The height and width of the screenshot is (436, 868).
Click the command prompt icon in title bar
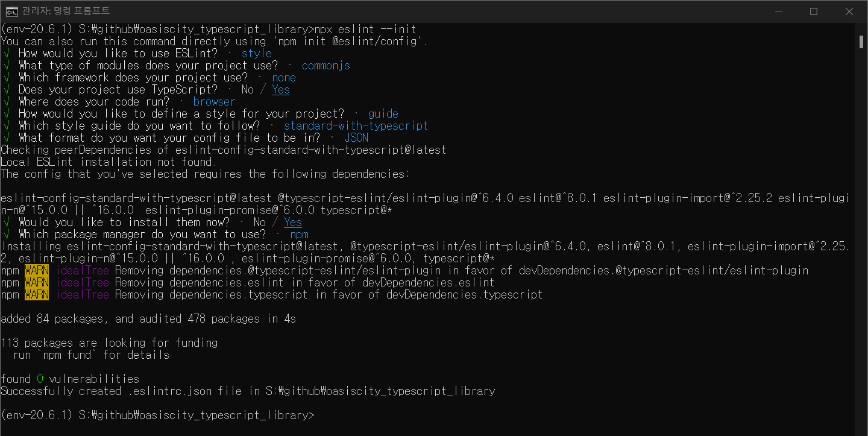(11, 11)
